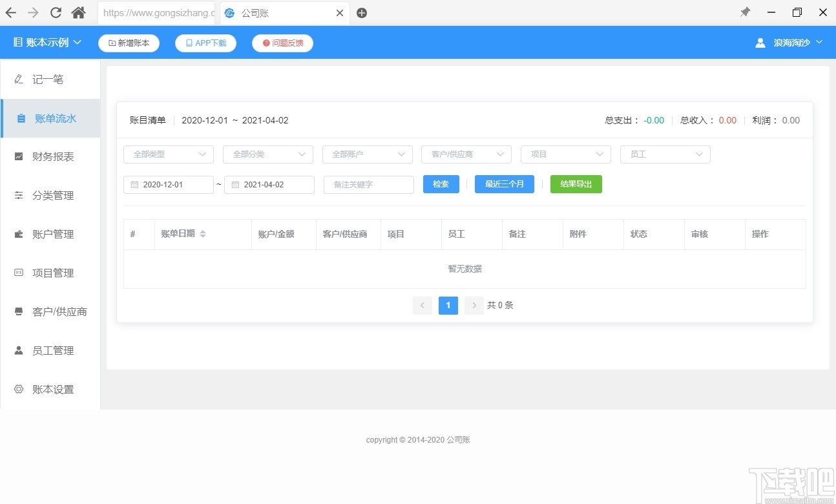
Task: Click the 账目清单 title
Action: pos(148,120)
